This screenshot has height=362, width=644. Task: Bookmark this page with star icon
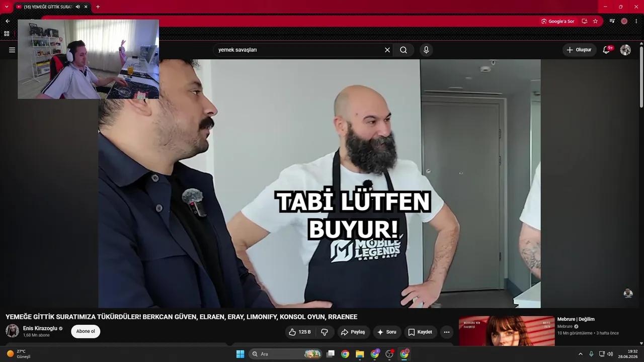[595, 21]
